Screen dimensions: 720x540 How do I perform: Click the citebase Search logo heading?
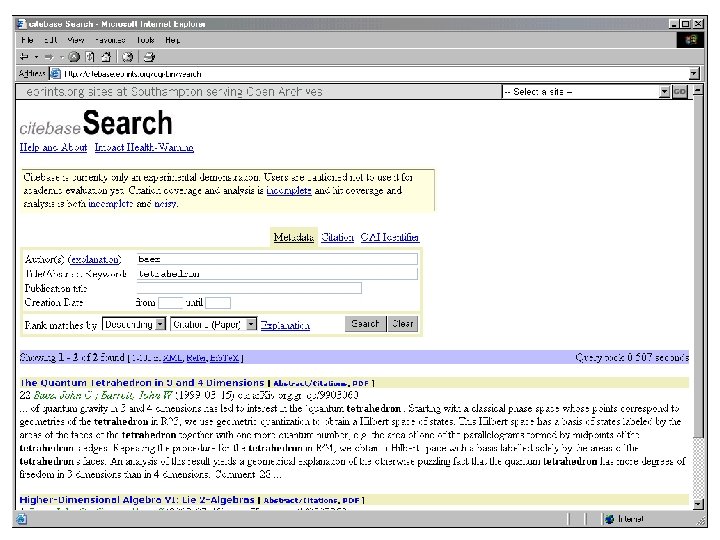point(96,123)
